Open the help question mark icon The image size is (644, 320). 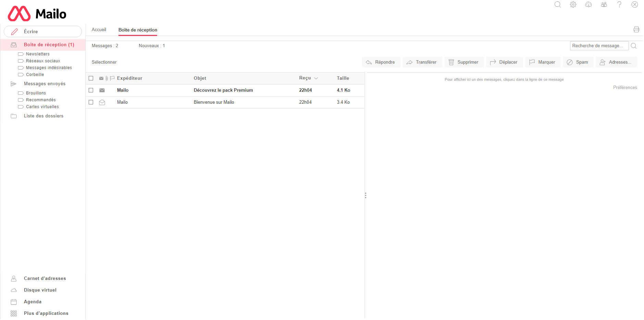click(619, 4)
